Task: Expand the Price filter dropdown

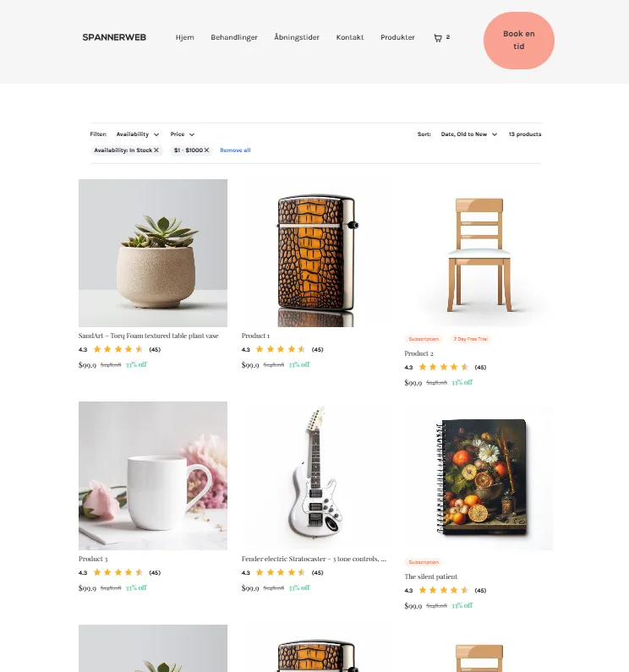Action: click(183, 134)
